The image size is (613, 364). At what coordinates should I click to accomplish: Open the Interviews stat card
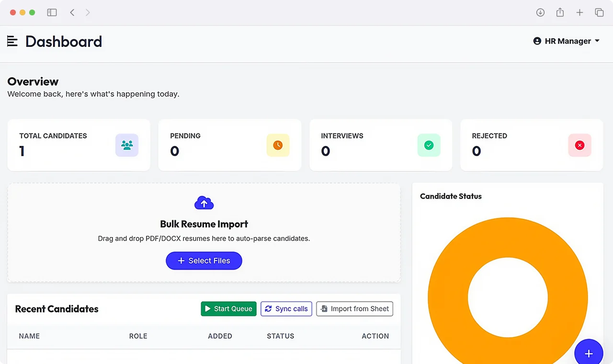[381, 145]
